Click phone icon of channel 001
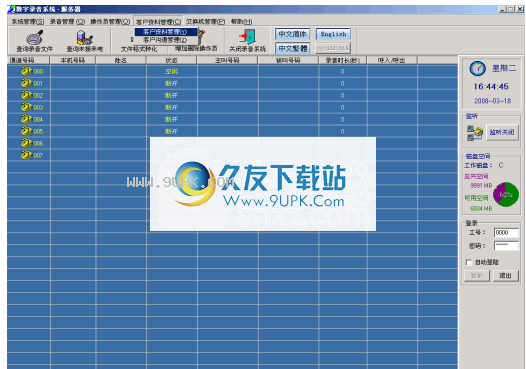526x369 pixels. point(26,83)
